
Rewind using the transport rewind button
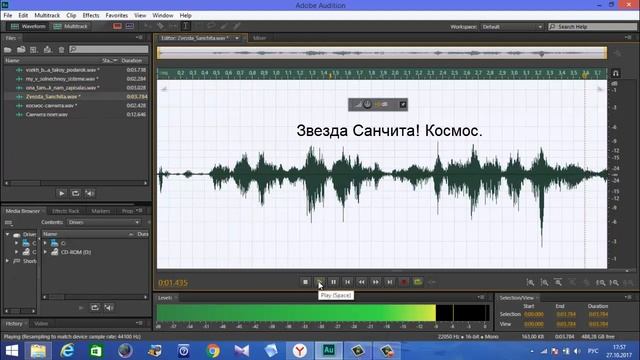pos(362,282)
